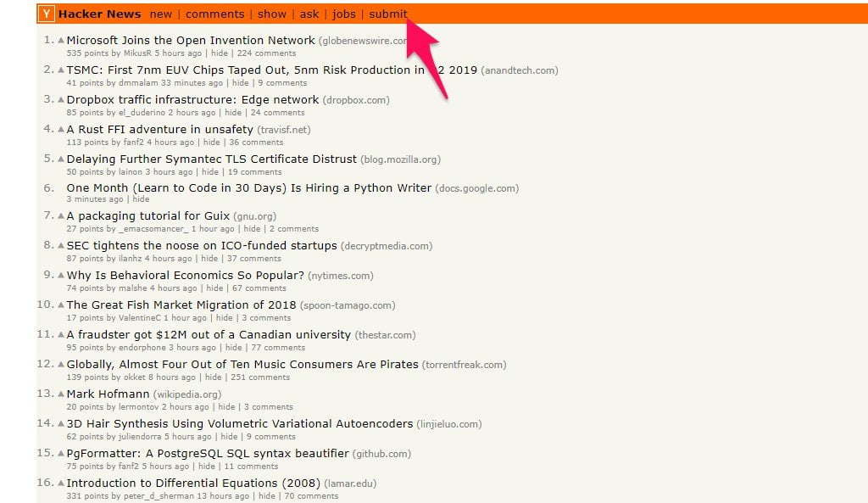Open the comments page in the header
Image resolution: width=868 pixels, height=503 pixels.
[214, 14]
